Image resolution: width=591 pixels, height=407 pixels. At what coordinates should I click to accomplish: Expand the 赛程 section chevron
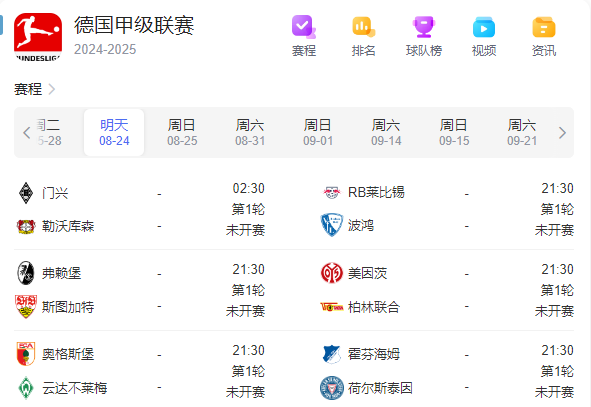pos(52,89)
